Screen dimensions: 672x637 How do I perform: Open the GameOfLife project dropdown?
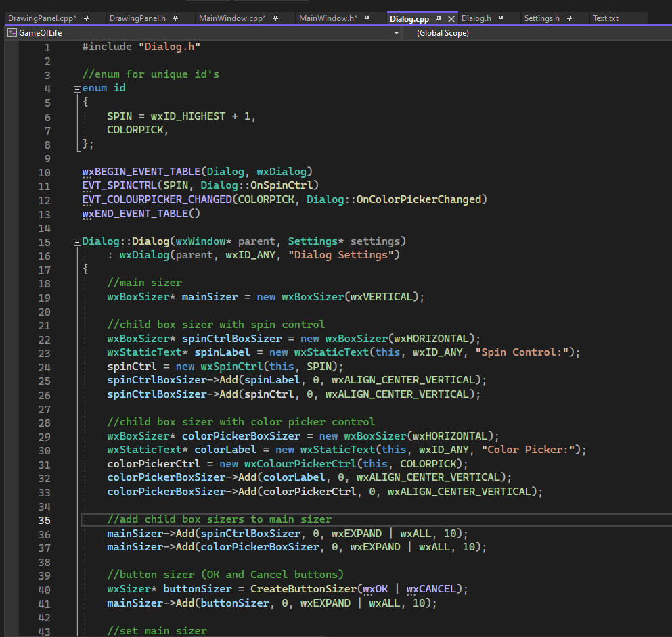click(396, 32)
